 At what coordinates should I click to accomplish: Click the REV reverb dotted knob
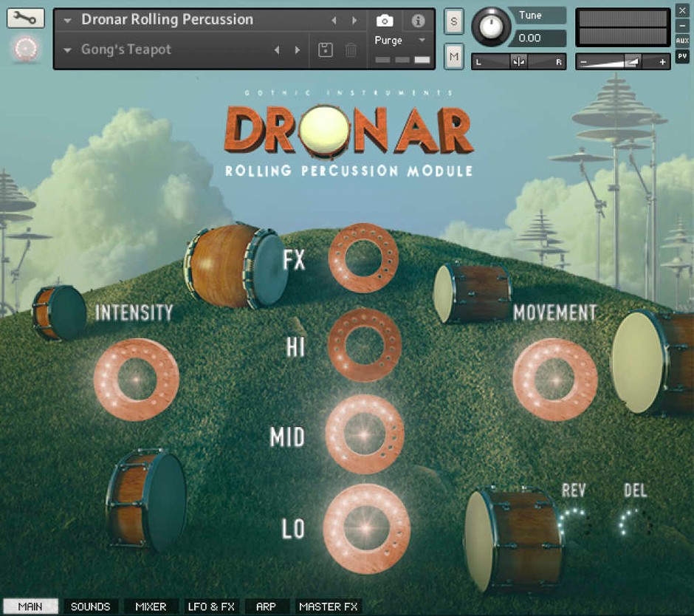(x=575, y=521)
